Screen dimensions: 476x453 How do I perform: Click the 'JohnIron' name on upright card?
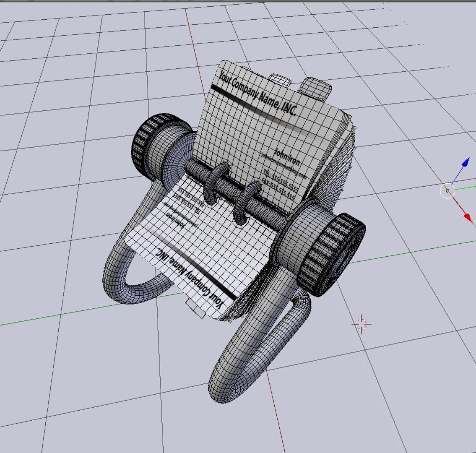[x=287, y=156]
